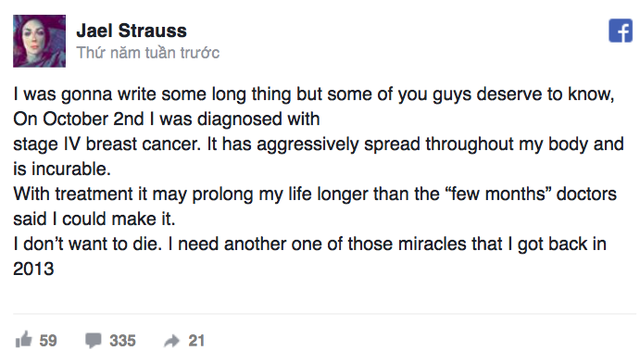This screenshot has height=363, width=640.
Task: Click the line starting "I don't want to die"
Action: (x=310, y=244)
